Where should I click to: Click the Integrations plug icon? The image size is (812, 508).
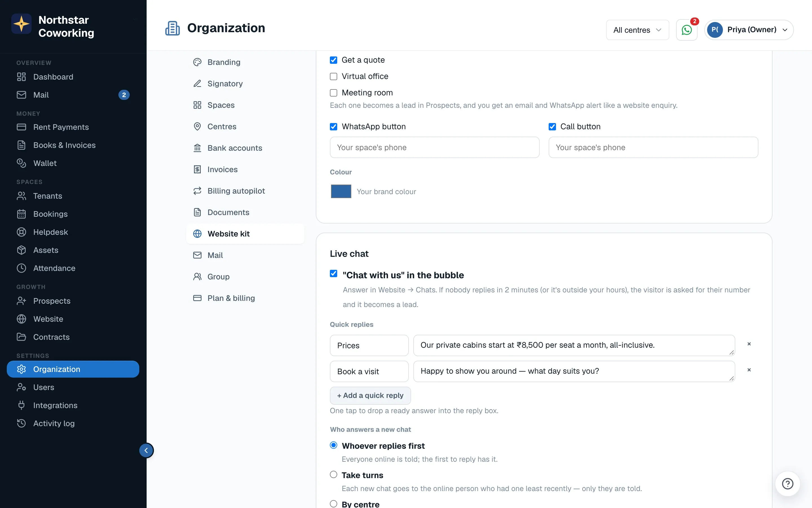click(21, 406)
